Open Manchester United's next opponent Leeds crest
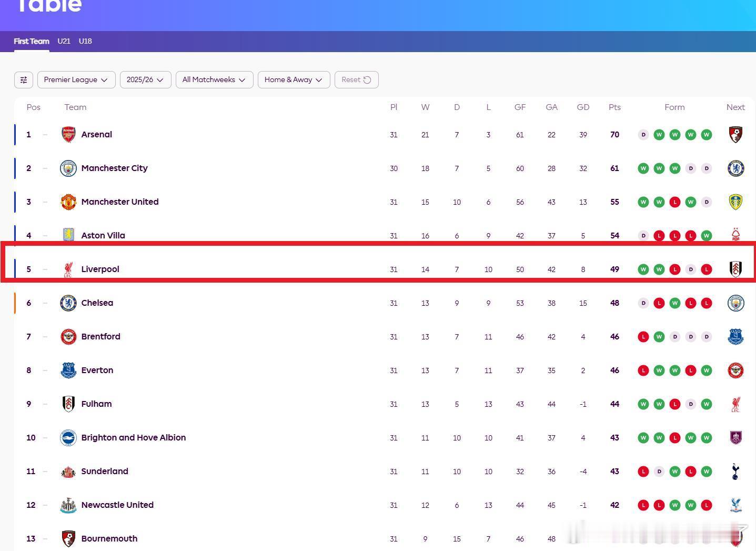The height and width of the screenshot is (551, 756). pyautogui.click(x=735, y=202)
